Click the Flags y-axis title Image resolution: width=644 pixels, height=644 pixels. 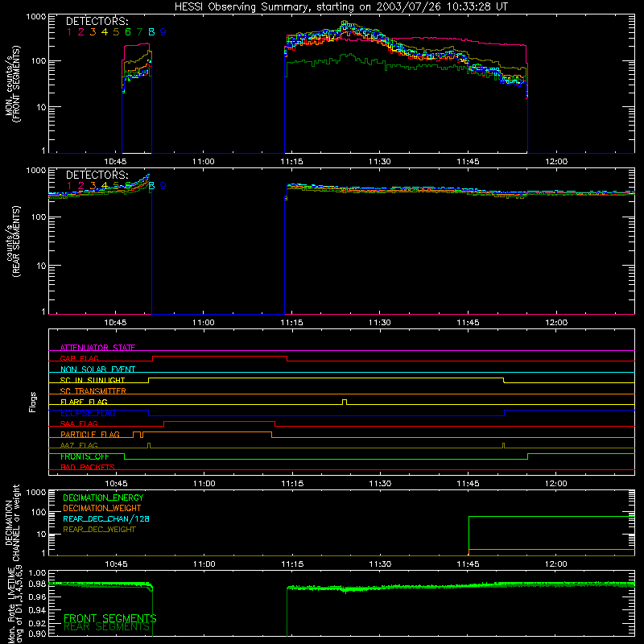[x=33, y=402]
